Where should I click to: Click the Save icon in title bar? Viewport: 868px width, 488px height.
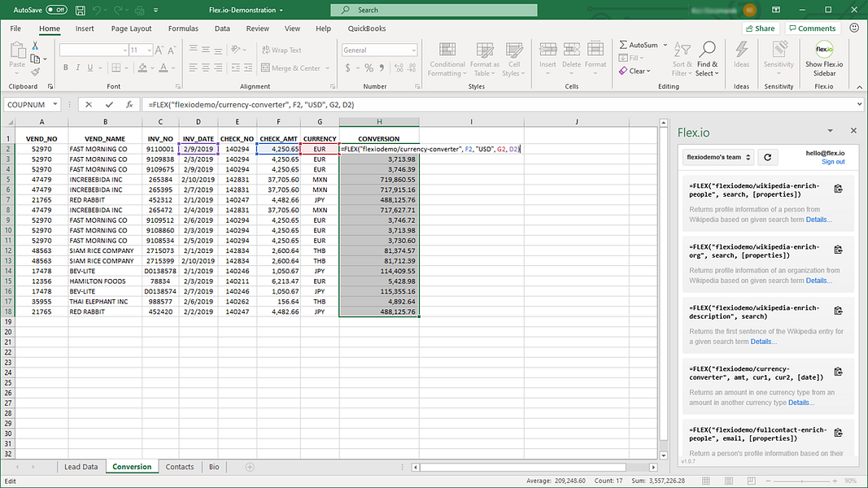[81, 10]
